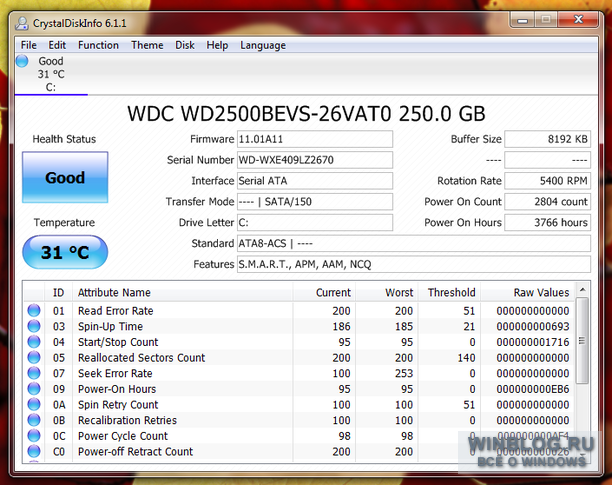Screen dimensions: 612x485
Task: Click the Good health status button
Action: point(65,177)
